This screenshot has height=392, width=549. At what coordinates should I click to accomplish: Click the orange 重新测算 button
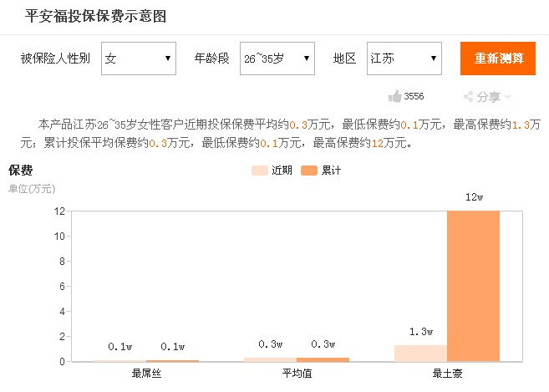click(x=498, y=59)
